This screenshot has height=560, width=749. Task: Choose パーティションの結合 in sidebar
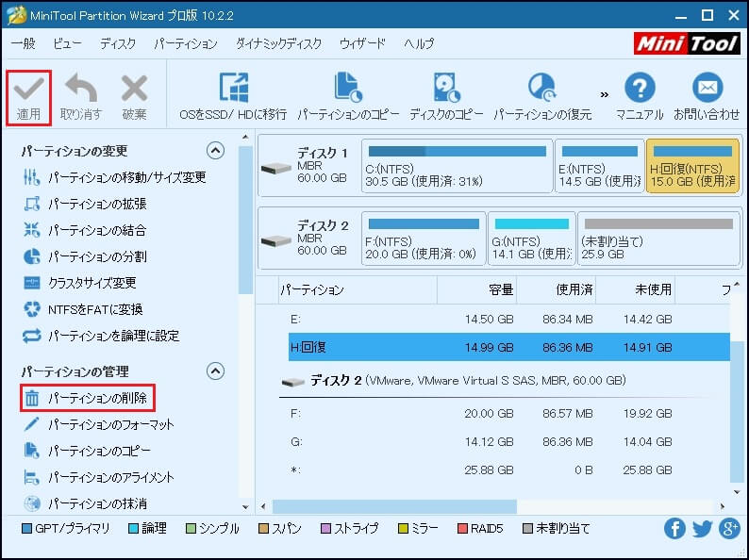pos(85,231)
